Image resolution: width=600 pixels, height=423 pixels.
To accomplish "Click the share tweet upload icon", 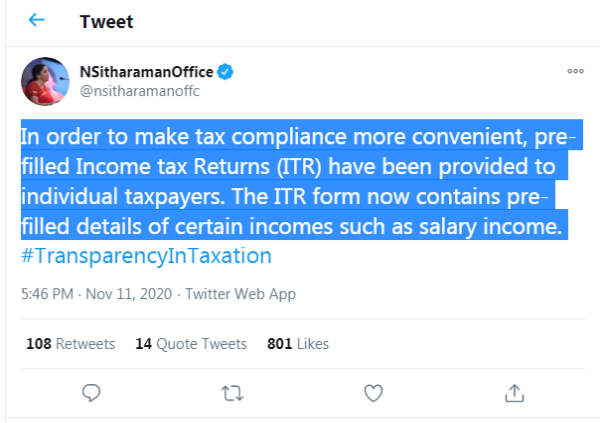I will [514, 392].
